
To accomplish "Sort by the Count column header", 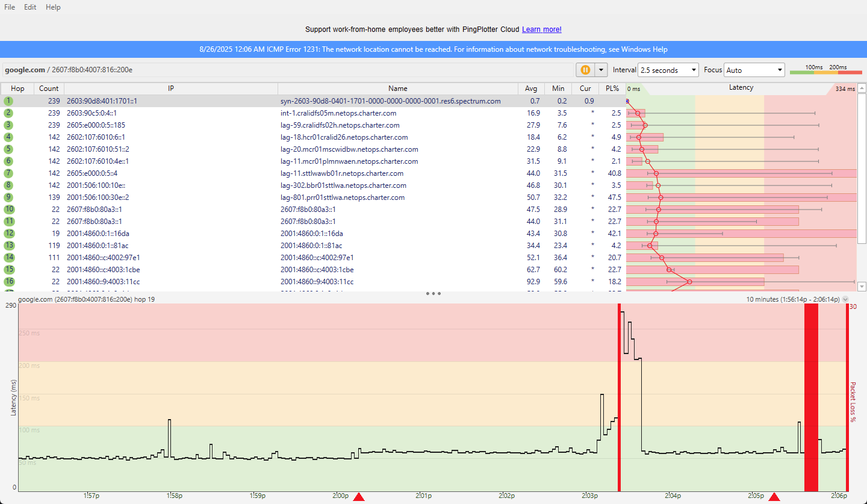I will click(x=49, y=89).
